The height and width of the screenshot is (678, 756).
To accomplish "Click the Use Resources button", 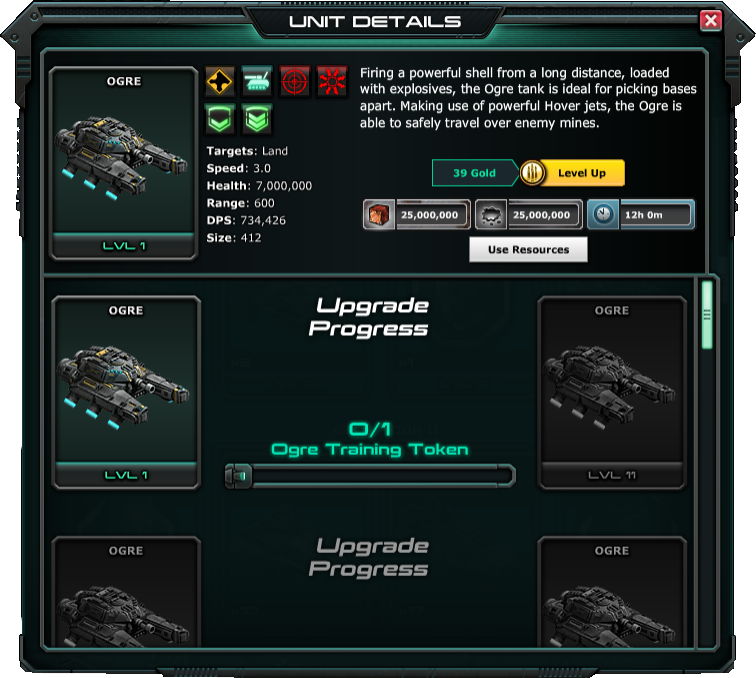I will (528, 249).
